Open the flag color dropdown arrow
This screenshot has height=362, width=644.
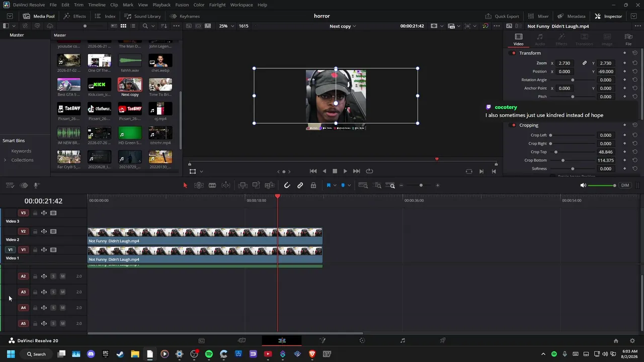pos(335,186)
